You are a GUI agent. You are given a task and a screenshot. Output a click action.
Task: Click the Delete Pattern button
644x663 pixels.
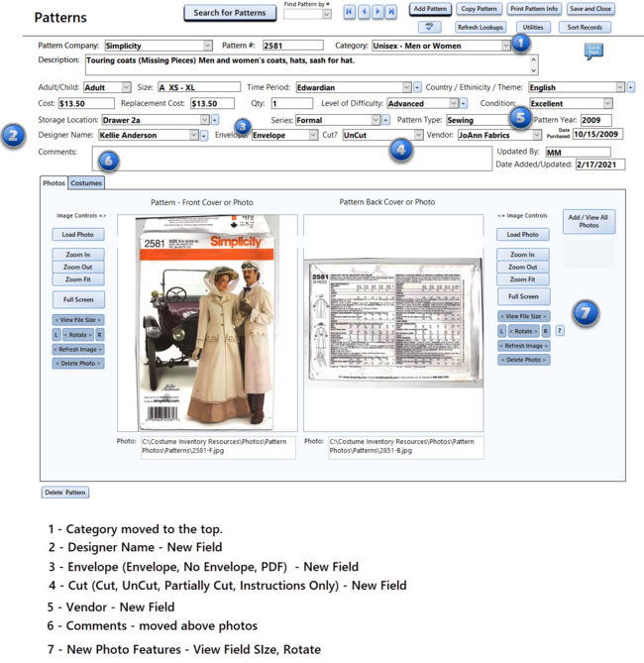(65, 493)
